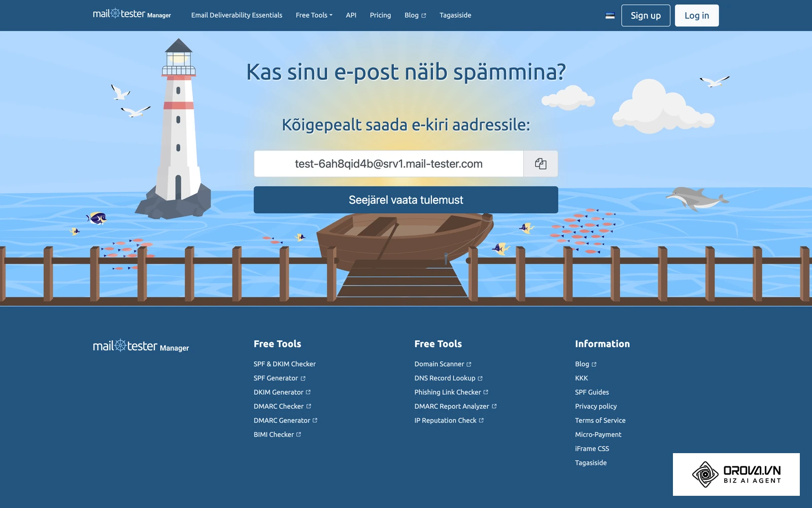Open the Micro-Payment link
The height and width of the screenshot is (508, 812).
click(x=598, y=434)
